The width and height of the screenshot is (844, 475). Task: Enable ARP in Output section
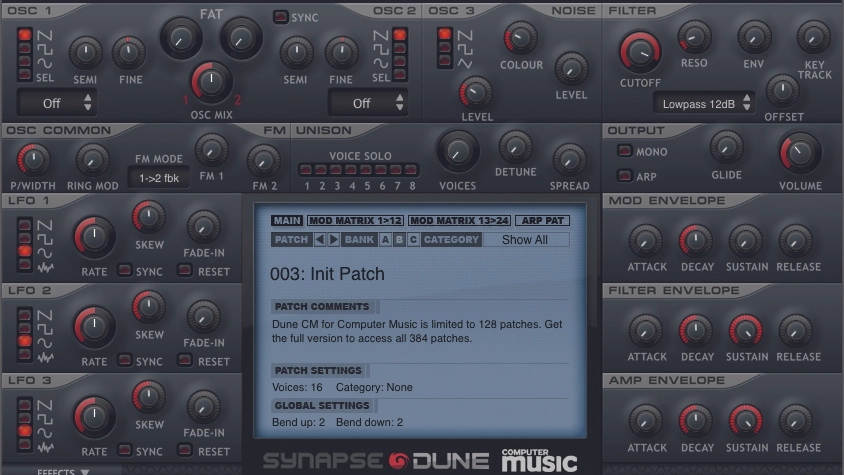624,176
